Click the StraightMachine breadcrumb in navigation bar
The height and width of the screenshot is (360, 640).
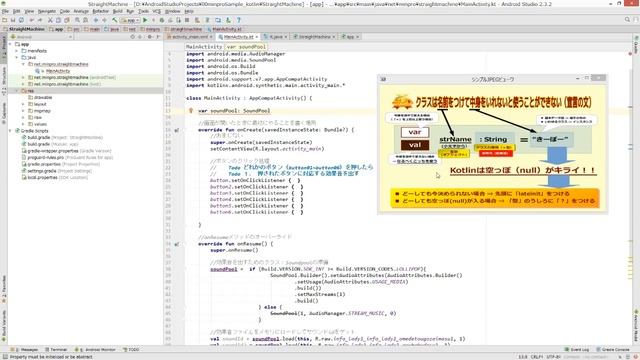pyautogui.click(x=24, y=29)
